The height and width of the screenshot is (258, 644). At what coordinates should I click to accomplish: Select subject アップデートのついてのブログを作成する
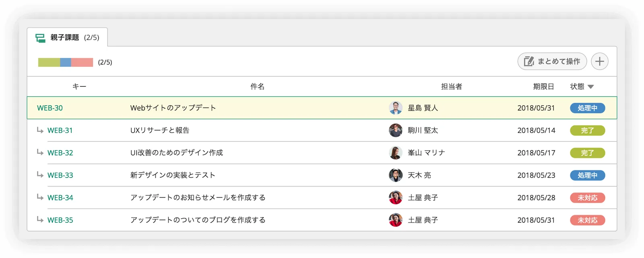pos(198,221)
